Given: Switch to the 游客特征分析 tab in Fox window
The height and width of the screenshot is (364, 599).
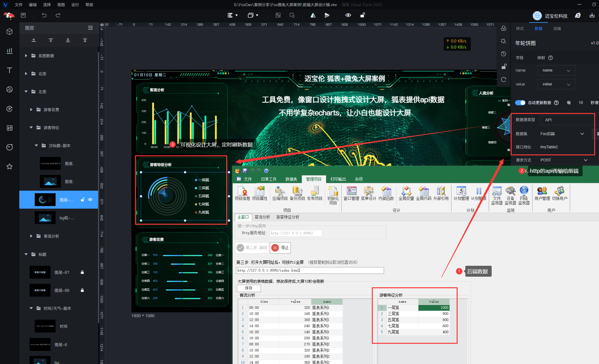Looking at the screenshot, I should 288,217.
